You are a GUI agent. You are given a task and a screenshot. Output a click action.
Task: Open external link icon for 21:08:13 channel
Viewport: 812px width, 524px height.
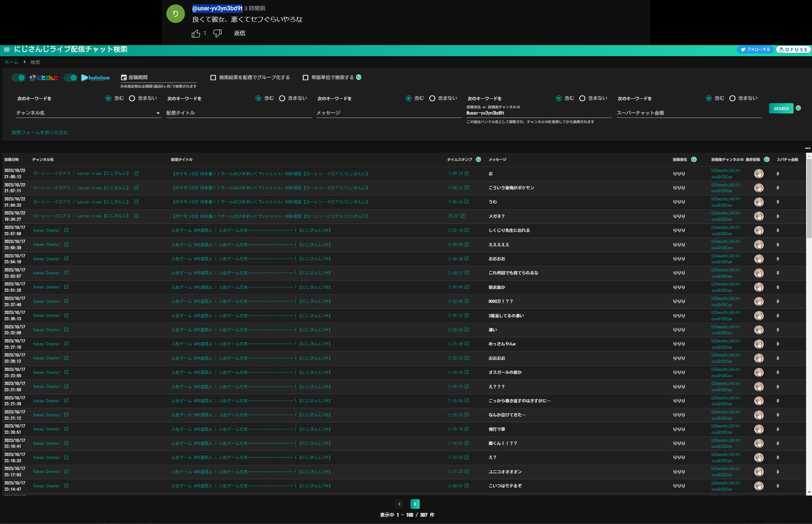coord(136,173)
